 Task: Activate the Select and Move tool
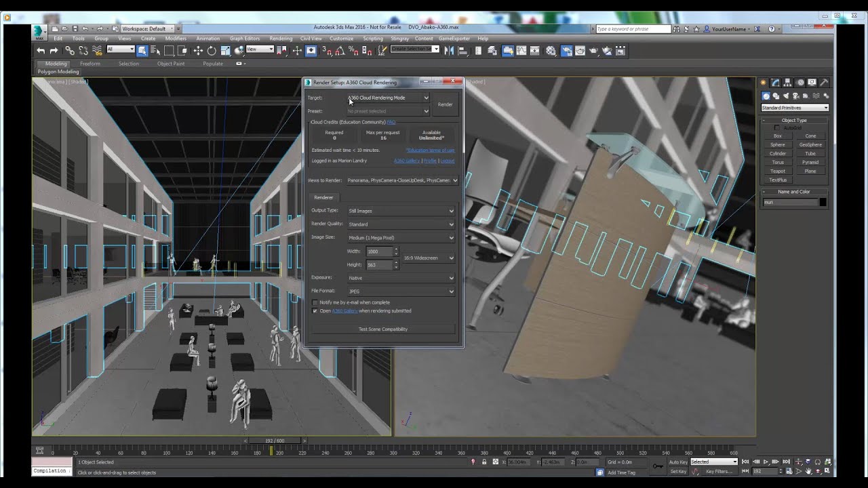tap(198, 51)
